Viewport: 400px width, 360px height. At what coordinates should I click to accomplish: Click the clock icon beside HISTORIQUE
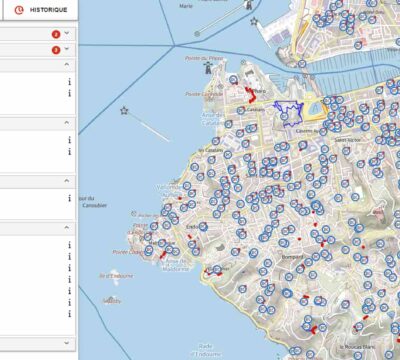tap(19, 10)
